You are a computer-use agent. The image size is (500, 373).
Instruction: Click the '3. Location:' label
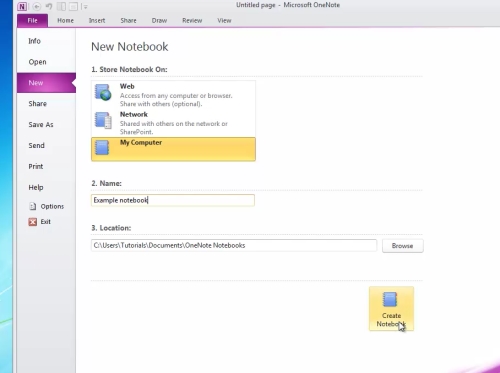click(x=111, y=228)
